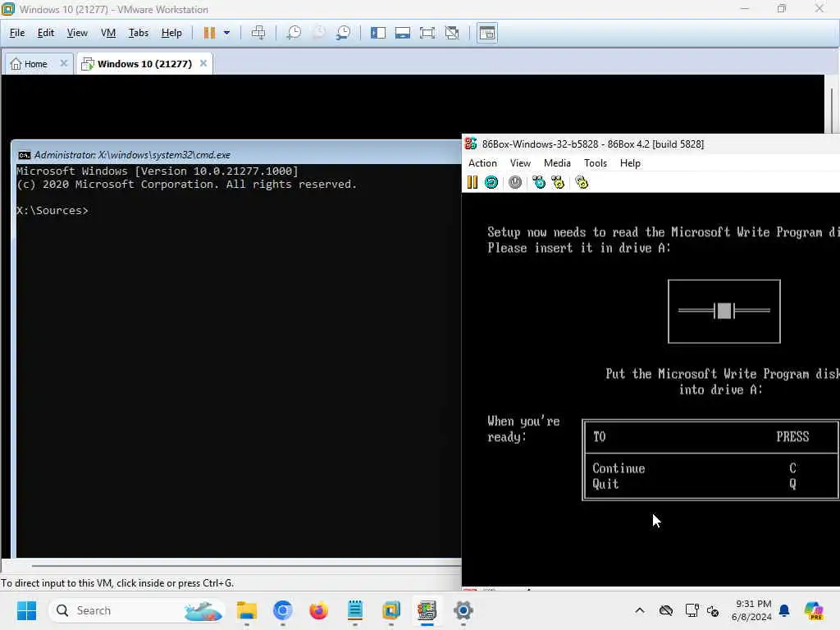Image resolution: width=840 pixels, height=630 pixels.
Task: Close the Home tab
Action: [64, 63]
